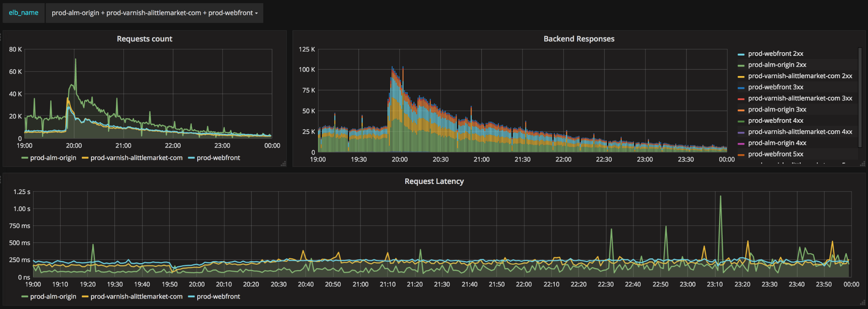Viewport: 868px width, 309px height.
Task: Toggle prod-varnish-alittlemarket-com 2xx legend entry
Action: point(800,76)
